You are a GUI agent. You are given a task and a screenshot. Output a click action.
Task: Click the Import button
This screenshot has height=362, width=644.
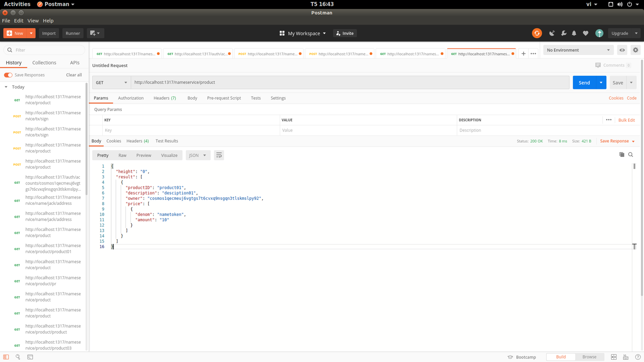pos(49,33)
